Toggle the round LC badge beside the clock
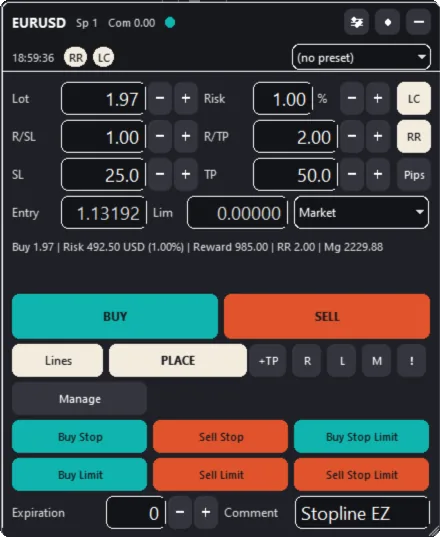 (103, 57)
